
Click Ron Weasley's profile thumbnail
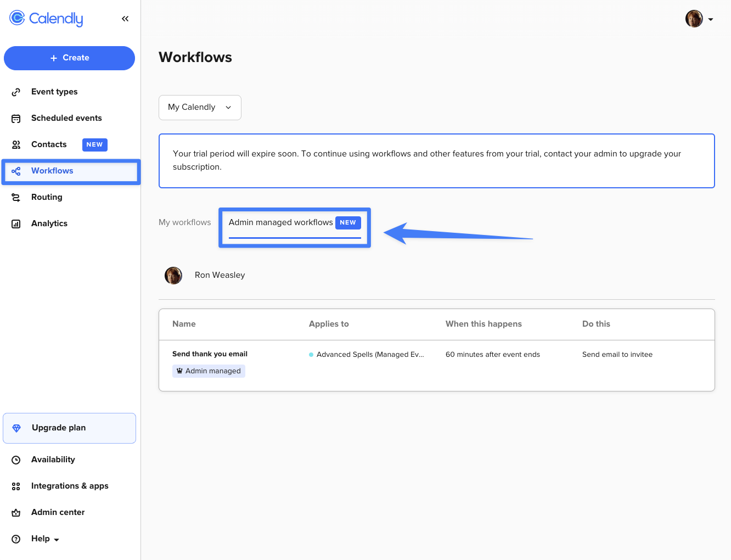pos(173,275)
